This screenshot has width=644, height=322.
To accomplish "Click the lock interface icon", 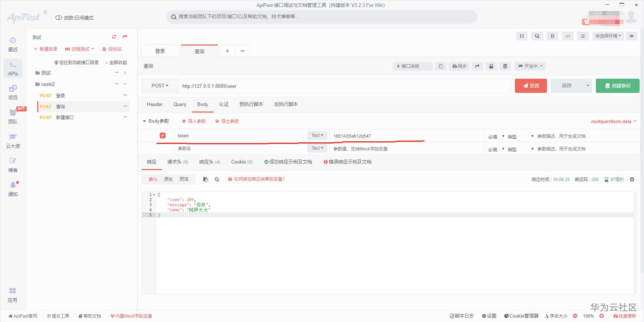I will click(x=491, y=66).
